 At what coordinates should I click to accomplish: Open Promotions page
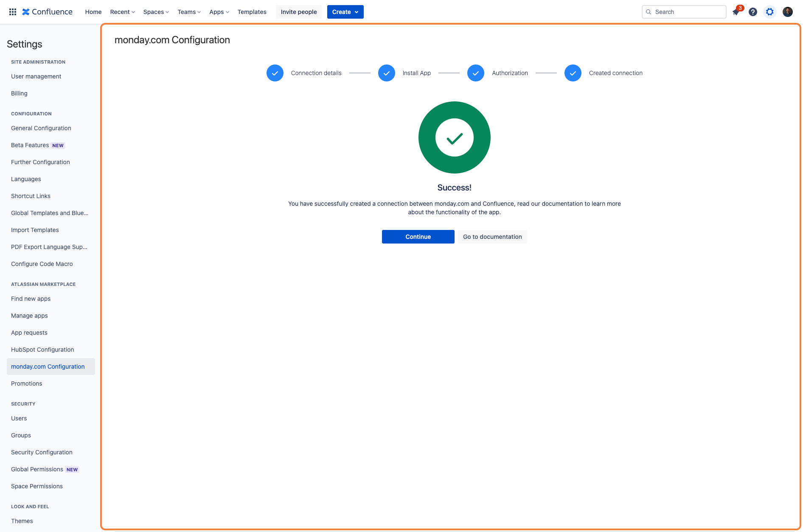click(51, 384)
